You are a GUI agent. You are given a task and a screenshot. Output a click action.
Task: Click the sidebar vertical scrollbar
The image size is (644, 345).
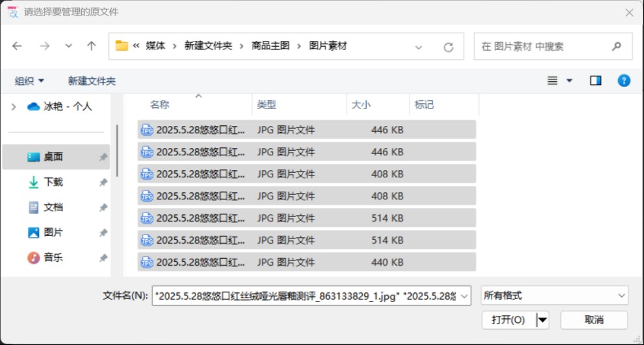(x=117, y=151)
